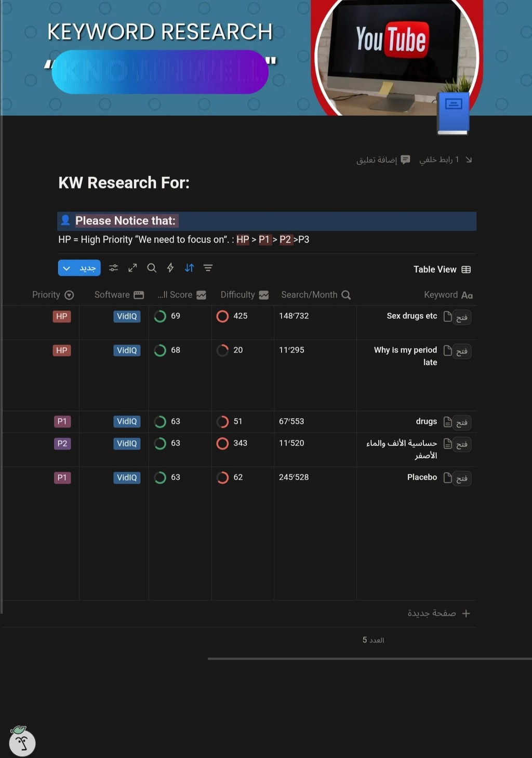Click the Search/Month column header
The image size is (532, 758).
click(316, 295)
